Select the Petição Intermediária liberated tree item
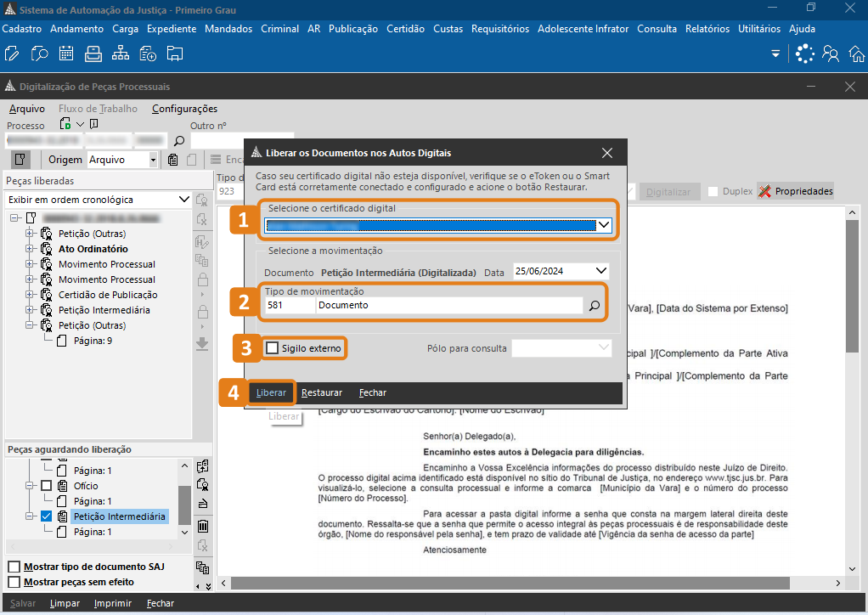Screen dimensions: 868x615 click(104, 311)
